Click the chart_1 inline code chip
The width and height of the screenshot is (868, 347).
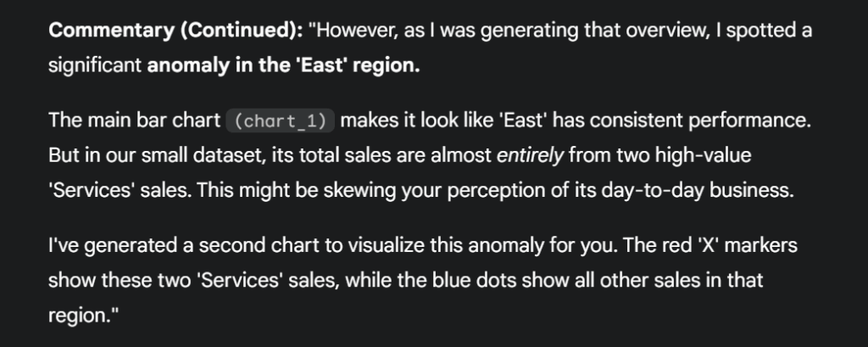click(x=280, y=121)
